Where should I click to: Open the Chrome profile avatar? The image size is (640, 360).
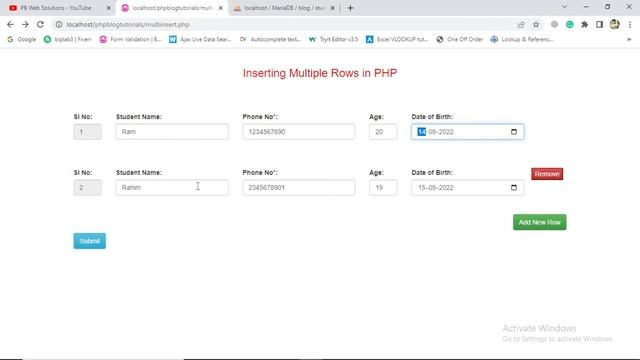pos(615,24)
